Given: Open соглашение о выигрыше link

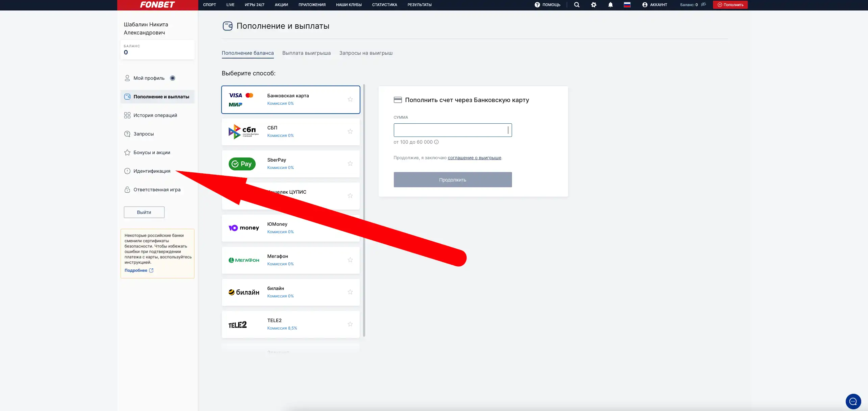Looking at the screenshot, I should pyautogui.click(x=475, y=158).
